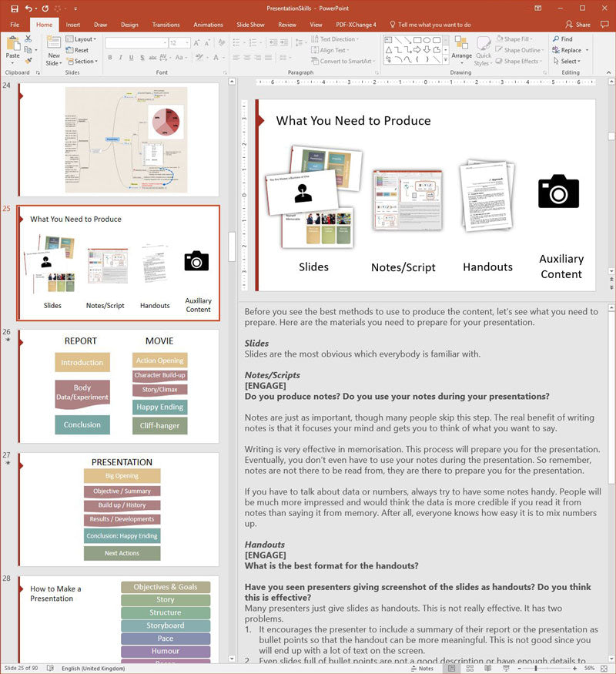Screen dimensions: 616x674
Task: Click the zoom in plus button
Action: 574,669
